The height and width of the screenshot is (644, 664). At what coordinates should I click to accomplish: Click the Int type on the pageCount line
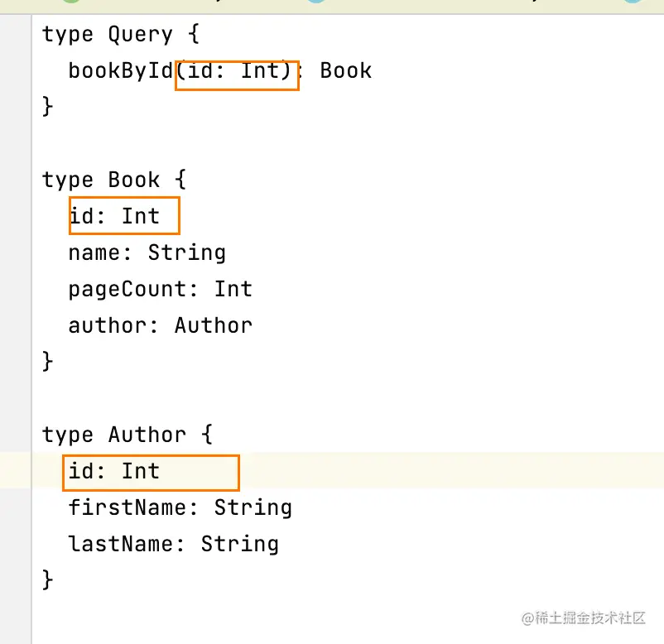pyautogui.click(x=233, y=289)
